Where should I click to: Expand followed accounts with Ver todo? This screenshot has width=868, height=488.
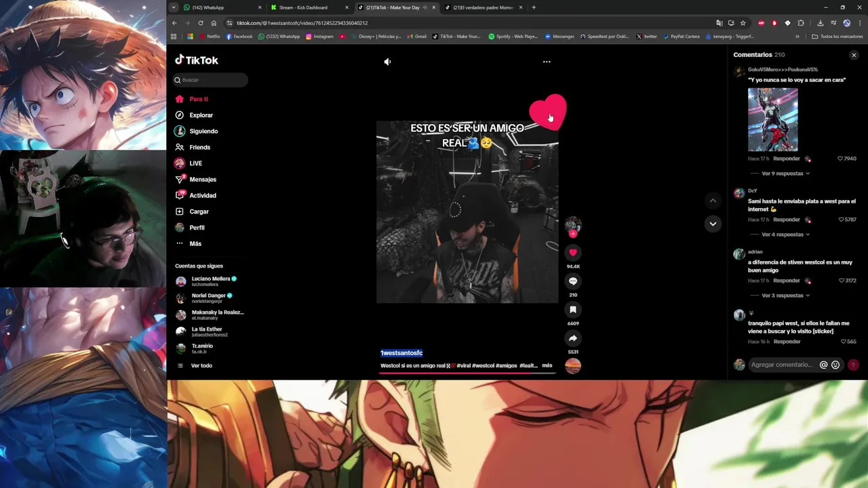pyautogui.click(x=195, y=366)
